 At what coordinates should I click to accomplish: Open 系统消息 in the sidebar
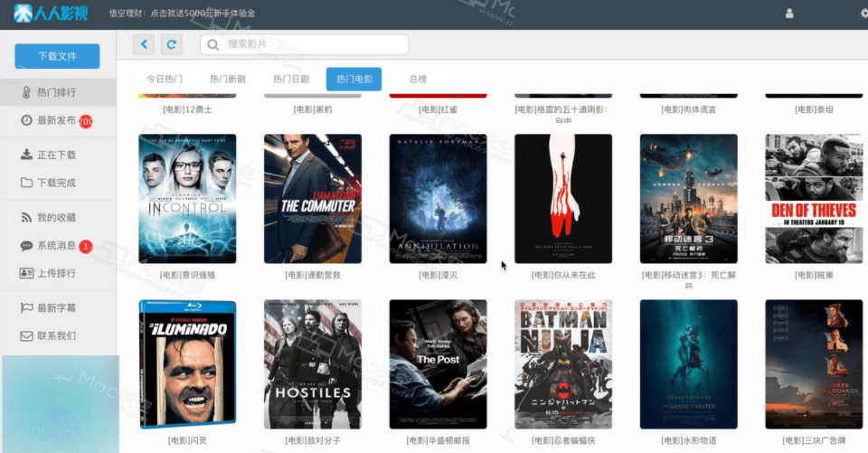[x=58, y=245]
